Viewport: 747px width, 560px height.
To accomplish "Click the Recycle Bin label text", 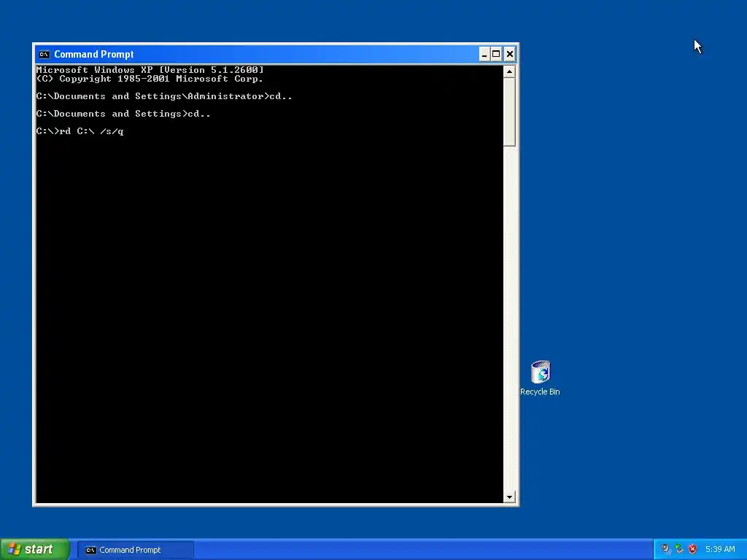I will tap(541, 392).
